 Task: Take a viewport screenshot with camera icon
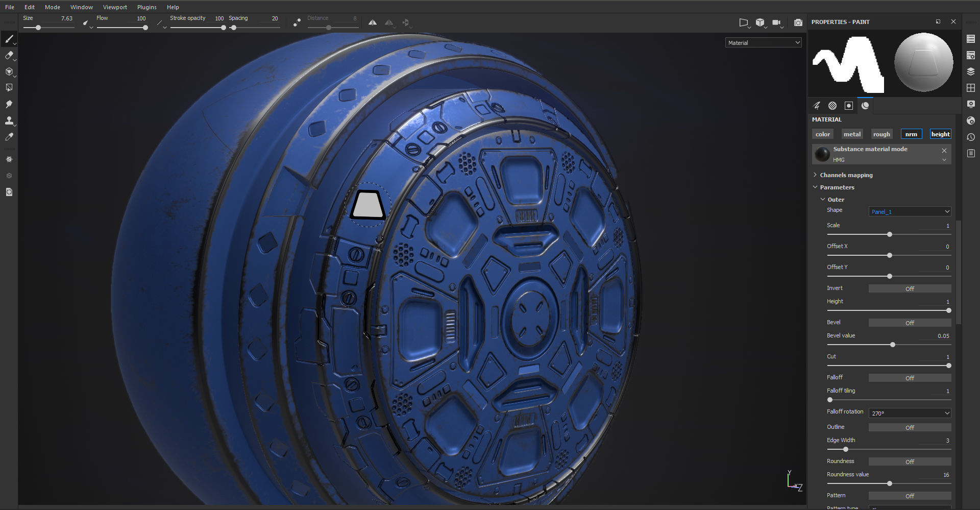798,22
